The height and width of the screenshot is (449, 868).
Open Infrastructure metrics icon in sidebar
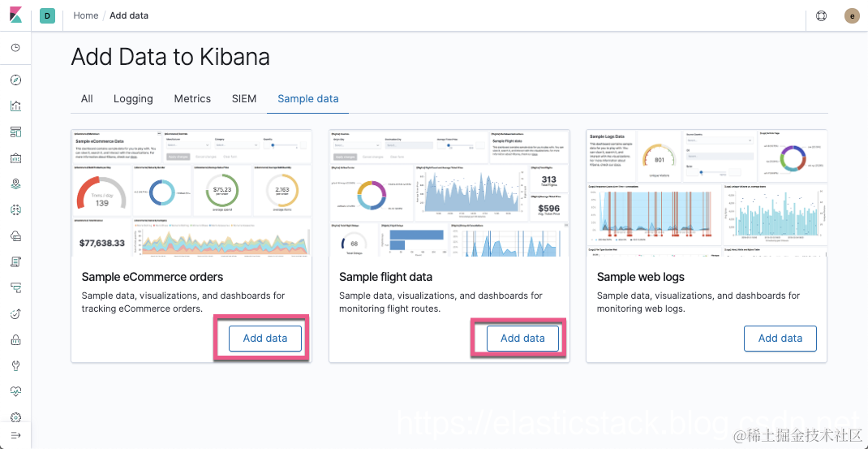tap(15, 236)
